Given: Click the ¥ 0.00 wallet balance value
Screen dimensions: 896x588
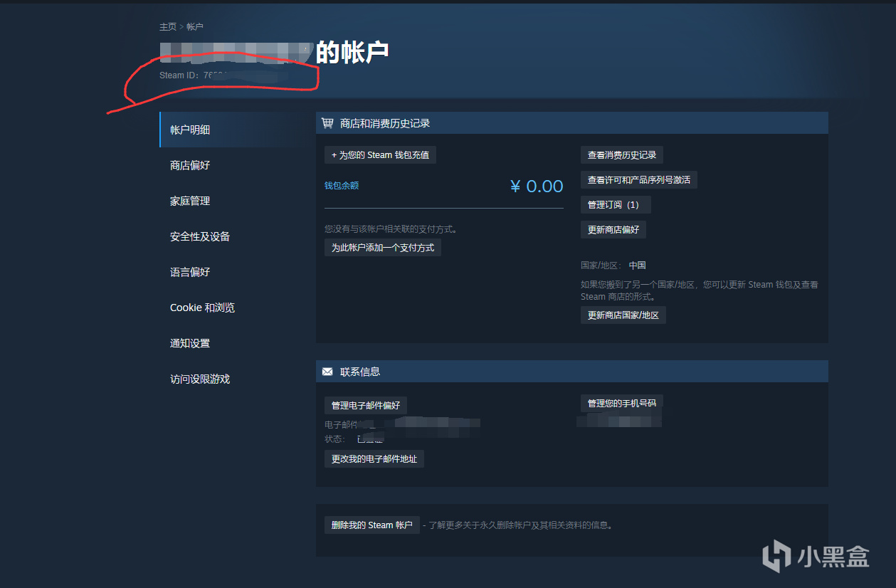Looking at the screenshot, I should click(x=537, y=187).
